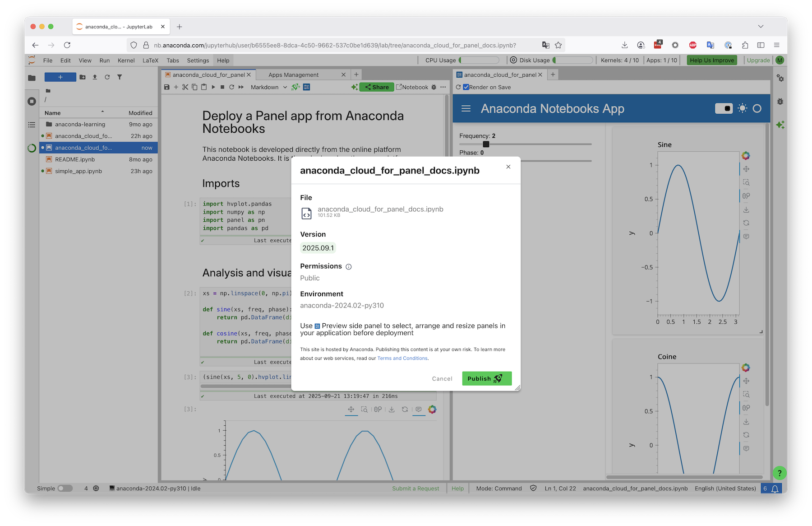Open the Panel preview icon in notebook toolbar
Viewport: 812px width, 526px height.
pos(307,87)
